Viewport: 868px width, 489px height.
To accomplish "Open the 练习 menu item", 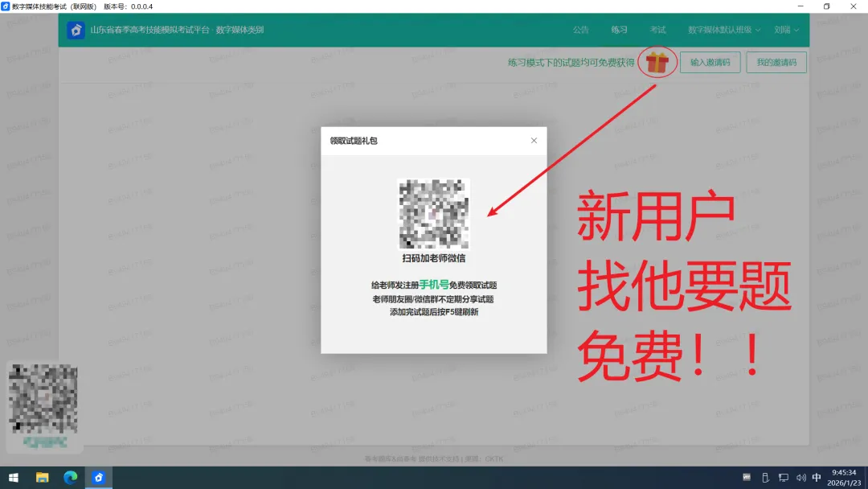I will 619,30.
